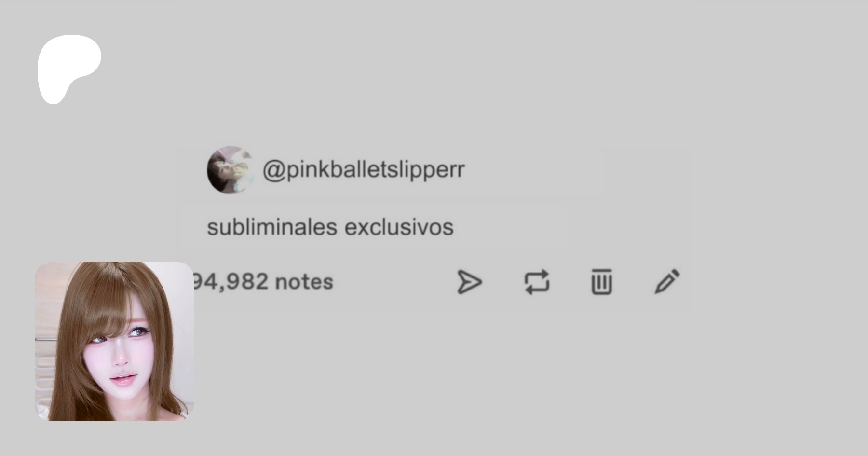Click the word exclusivos in the caption
Image resolution: width=868 pixels, height=456 pixels.
(399, 227)
